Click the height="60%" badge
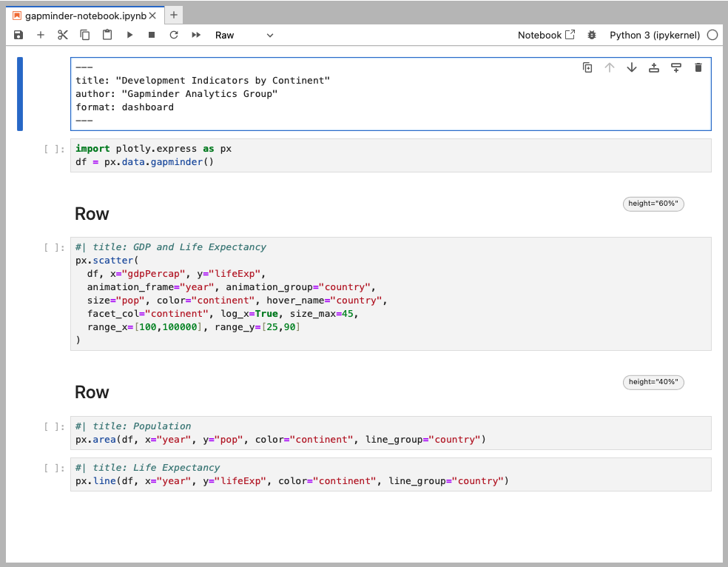Viewport: 728px width, 567px height. coord(653,204)
